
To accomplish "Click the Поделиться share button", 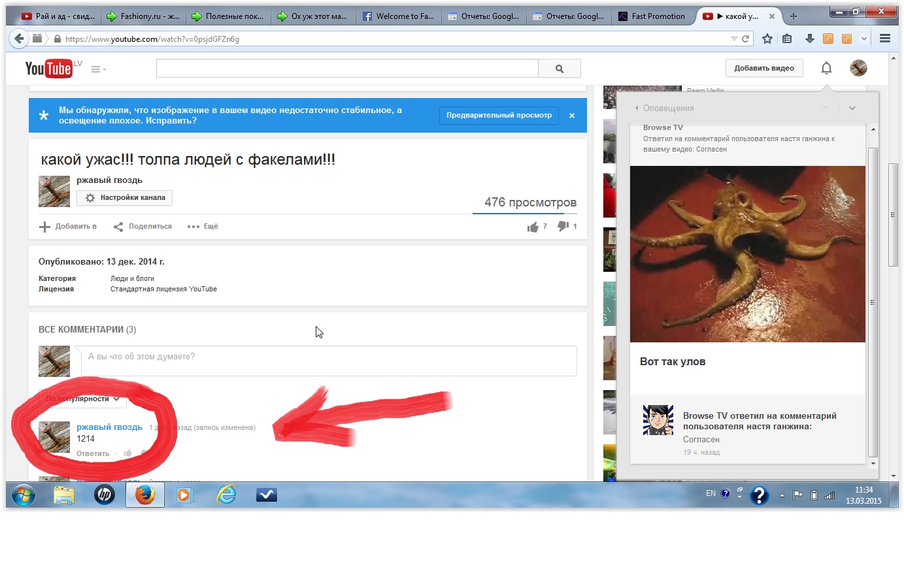I will [142, 227].
